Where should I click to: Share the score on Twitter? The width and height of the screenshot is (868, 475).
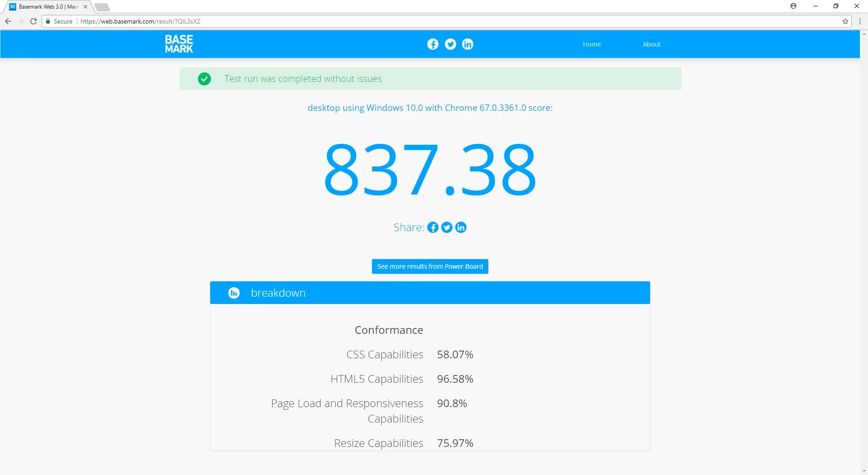447,227
